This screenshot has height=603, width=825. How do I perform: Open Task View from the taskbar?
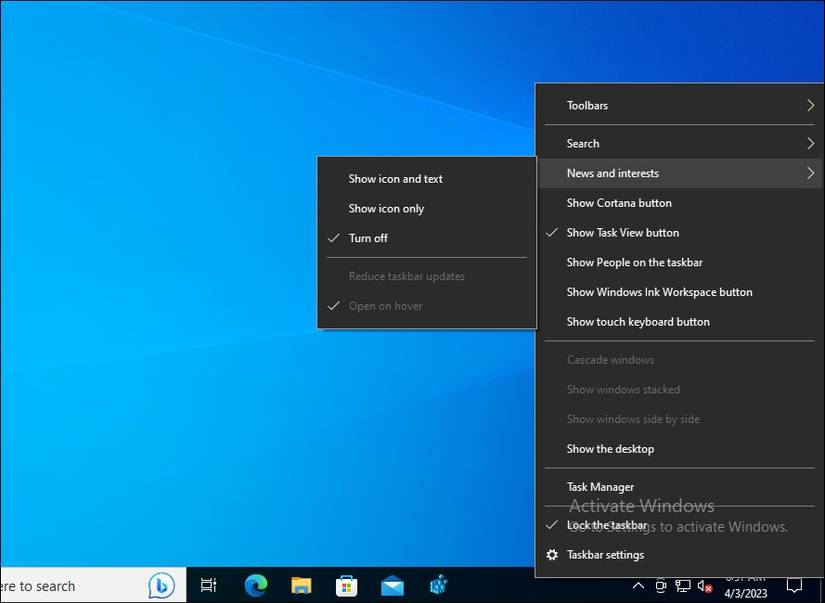[x=209, y=585]
